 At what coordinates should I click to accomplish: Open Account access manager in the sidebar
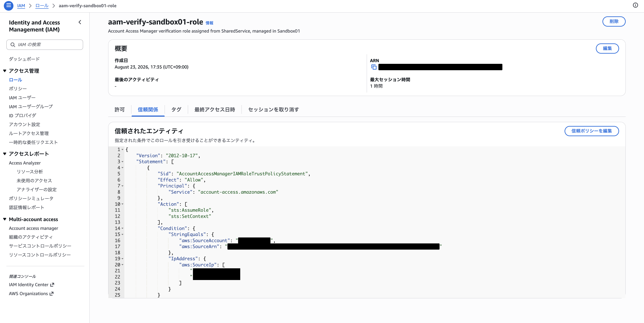coord(33,228)
